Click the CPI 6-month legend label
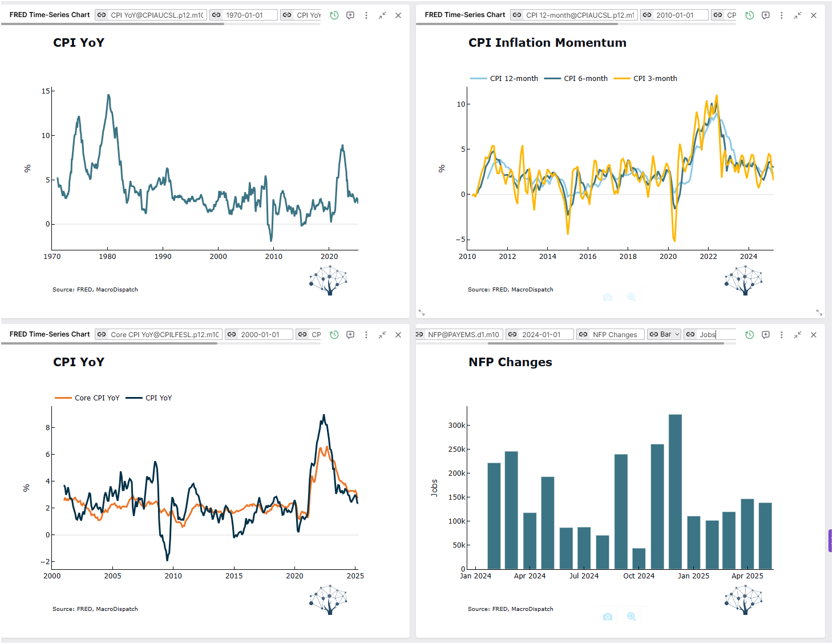The width and height of the screenshot is (833, 644). tap(585, 79)
